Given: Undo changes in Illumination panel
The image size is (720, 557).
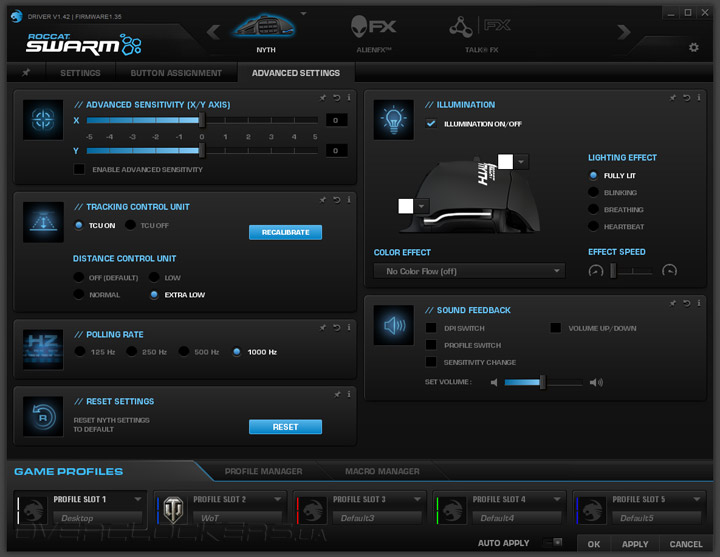Looking at the screenshot, I should tap(686, 97).
